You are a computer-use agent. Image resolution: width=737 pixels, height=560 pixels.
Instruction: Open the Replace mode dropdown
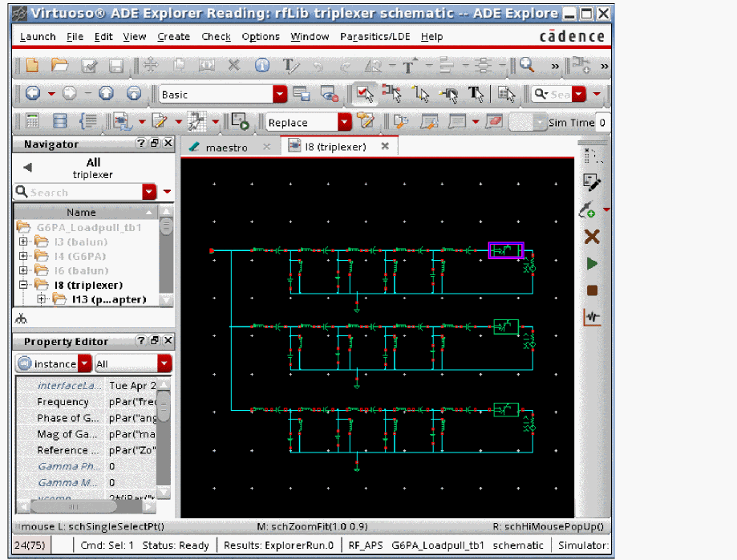[x=344, y=123]
